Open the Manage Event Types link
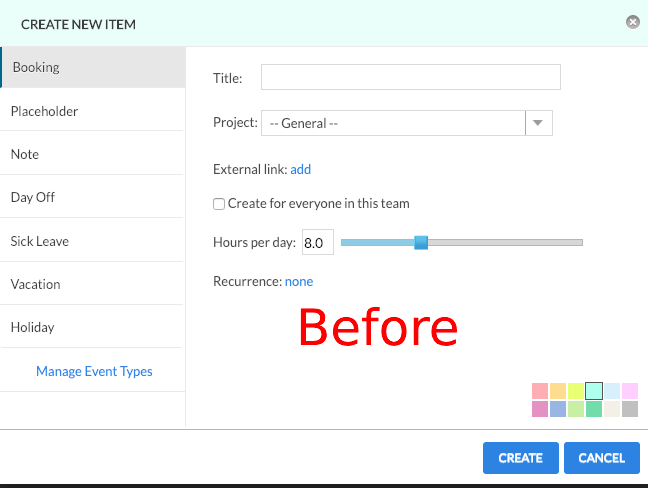This screenshot has width=648, height=488. tap(94, 371)
